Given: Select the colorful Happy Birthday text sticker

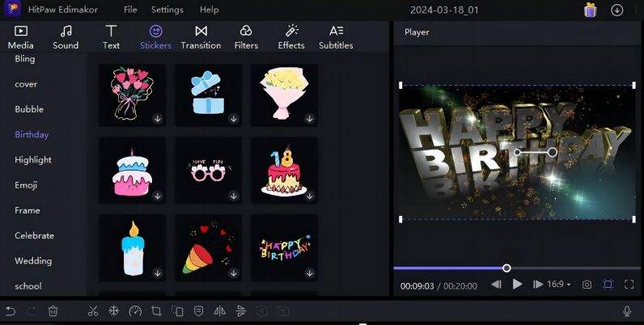Looking at the screenshot, I should click(x=284, y=247).
